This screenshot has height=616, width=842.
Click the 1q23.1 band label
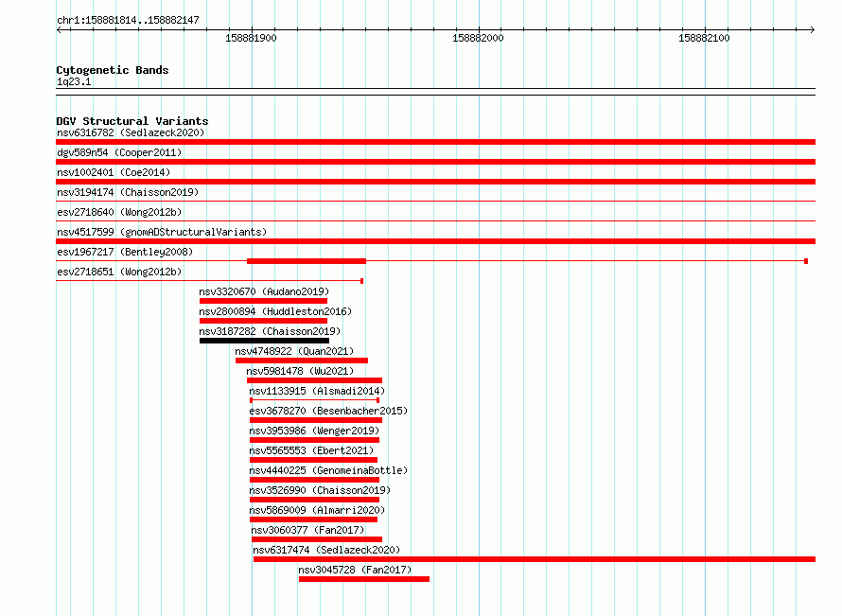pyautogui.click(x=74, y=81)
